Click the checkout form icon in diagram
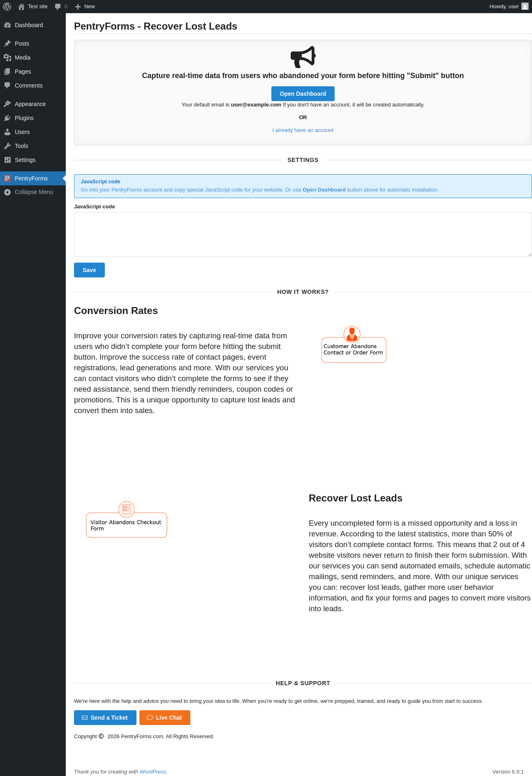This screenshot has height=776, width=532. 127,509
